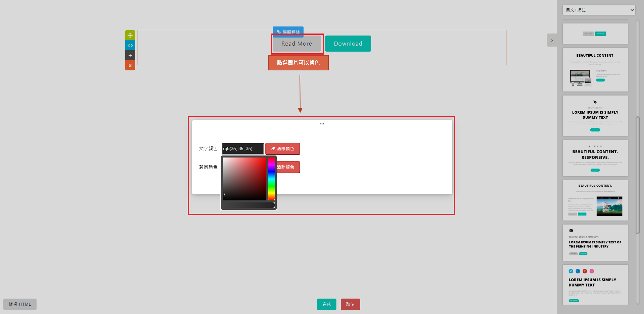This screenshot has width=644, height=314.
Task: Click the plus icon to duplicate block
Action: click(x=130, y=55)
